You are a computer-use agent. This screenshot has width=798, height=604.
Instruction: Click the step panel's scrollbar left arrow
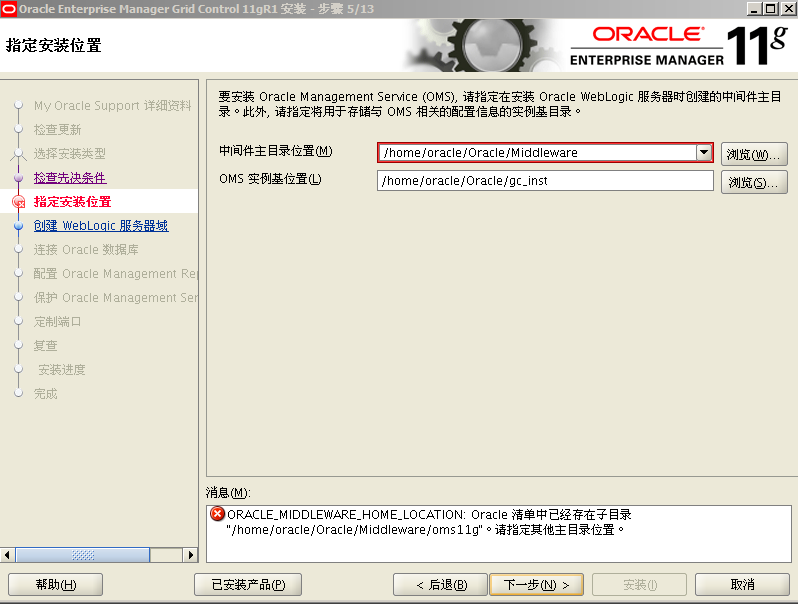[7, 555]
